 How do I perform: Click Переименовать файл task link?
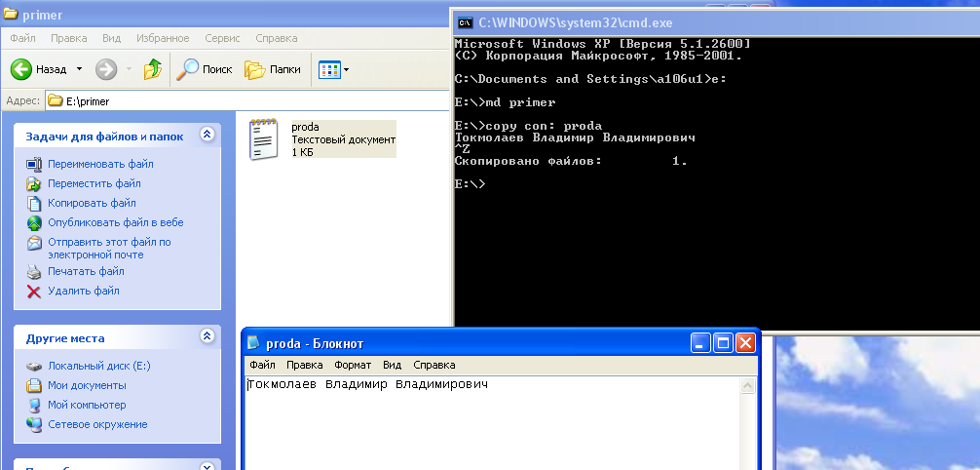(x=100, y=164)
